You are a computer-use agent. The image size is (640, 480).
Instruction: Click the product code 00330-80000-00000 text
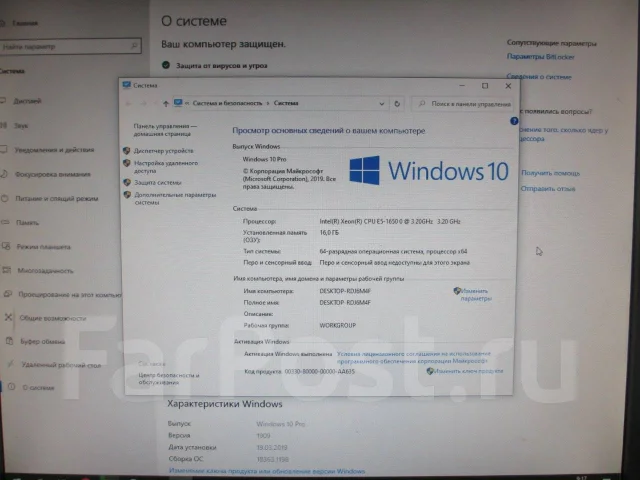320,371
